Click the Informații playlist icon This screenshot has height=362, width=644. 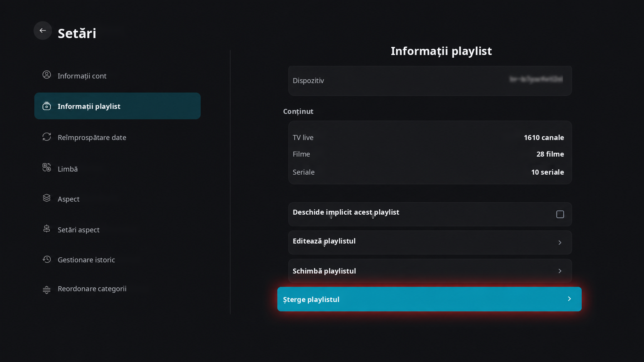pyautogui.click(x=47, y=106)
